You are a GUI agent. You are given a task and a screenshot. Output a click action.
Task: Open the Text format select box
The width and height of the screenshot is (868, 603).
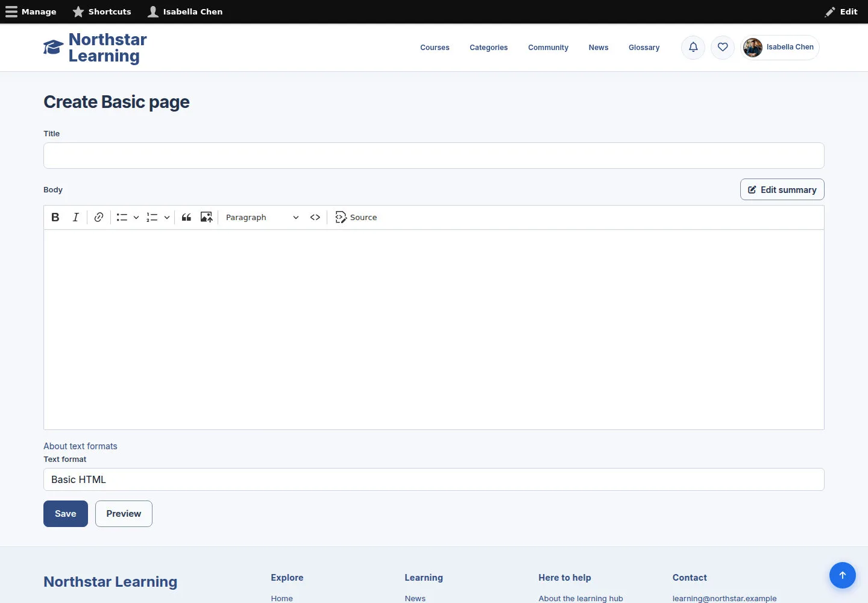434,479
